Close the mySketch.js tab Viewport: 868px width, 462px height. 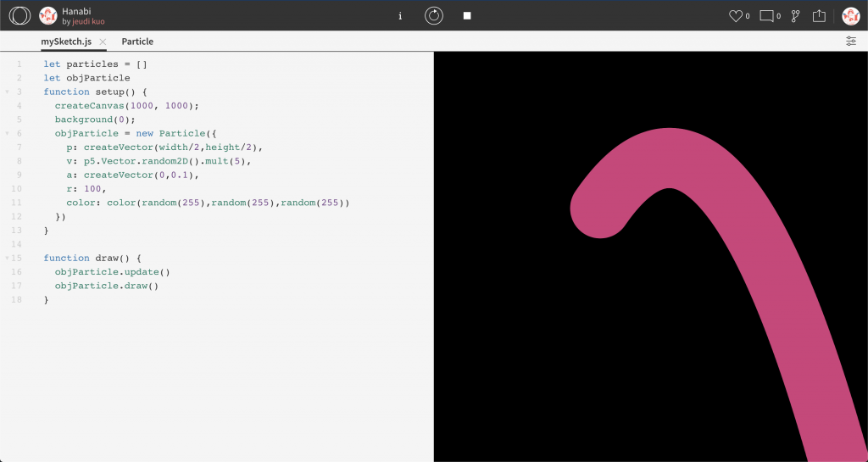pos(103,42)
